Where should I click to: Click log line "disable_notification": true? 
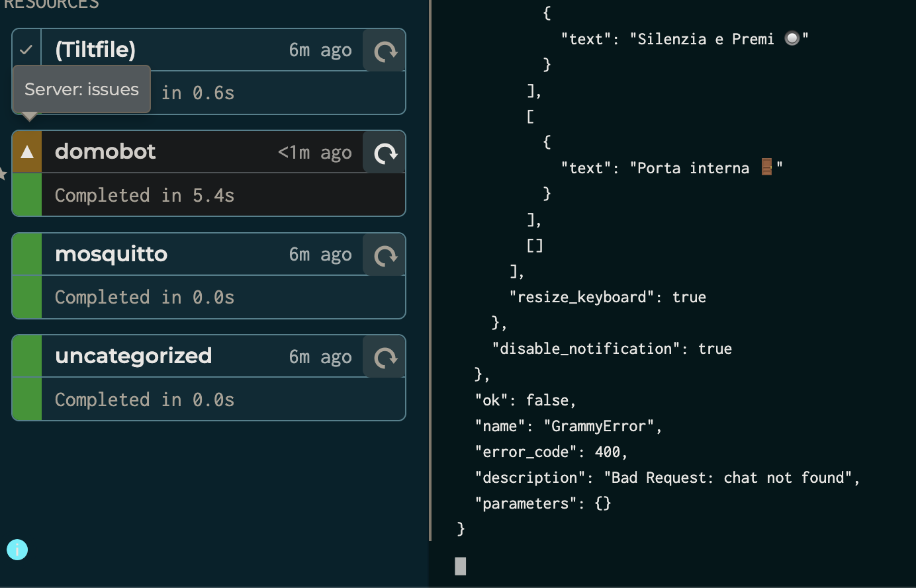point(612,349)
